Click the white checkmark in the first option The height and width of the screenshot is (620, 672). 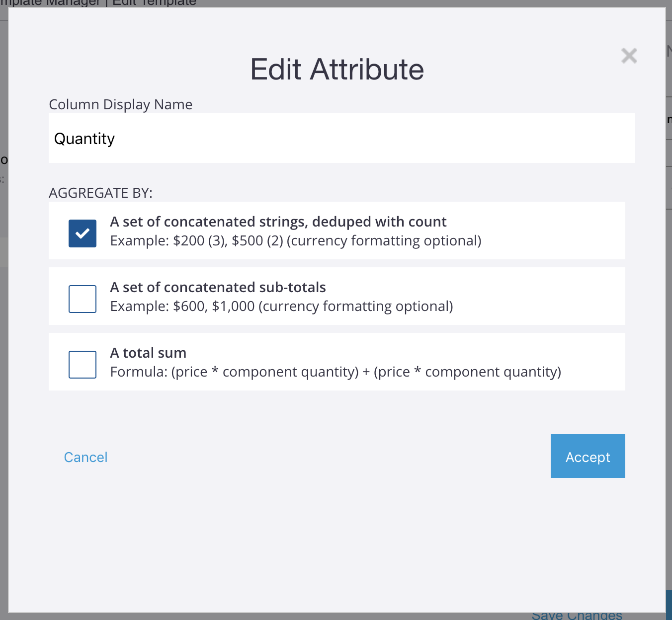click(x=83, y=233)
